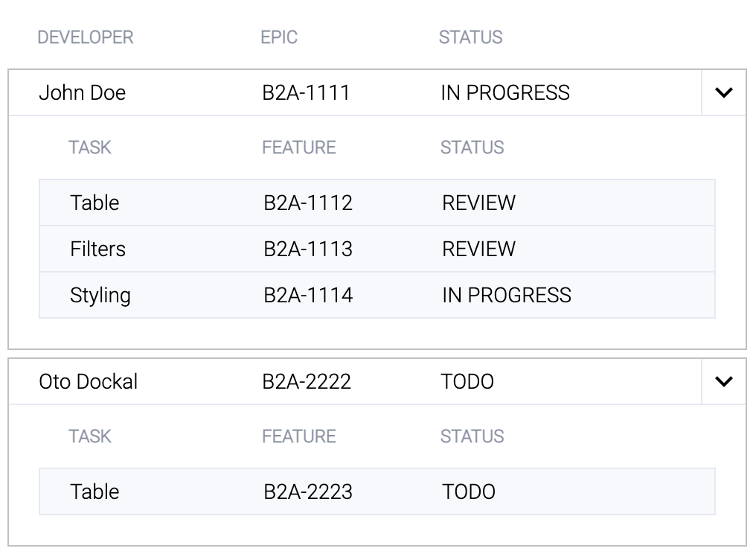Viewport: 756px width, 557px height.
Task: Click the top STATUS column header
Action: [470, 37]
